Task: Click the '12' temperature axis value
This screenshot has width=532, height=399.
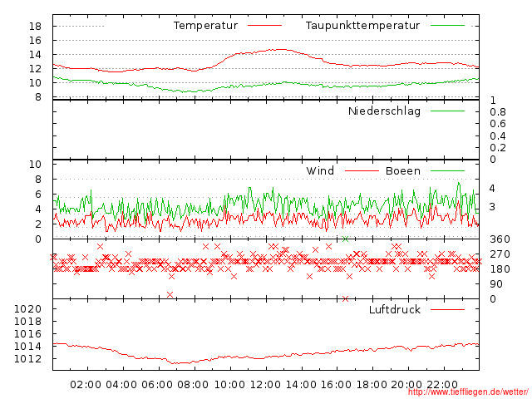Action: tap(35, 68)
